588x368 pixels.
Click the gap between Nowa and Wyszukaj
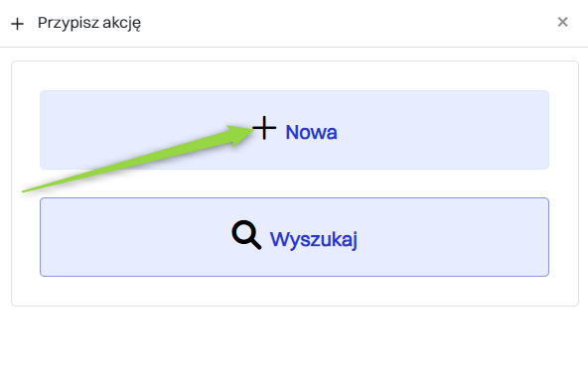tap(294, 184)
